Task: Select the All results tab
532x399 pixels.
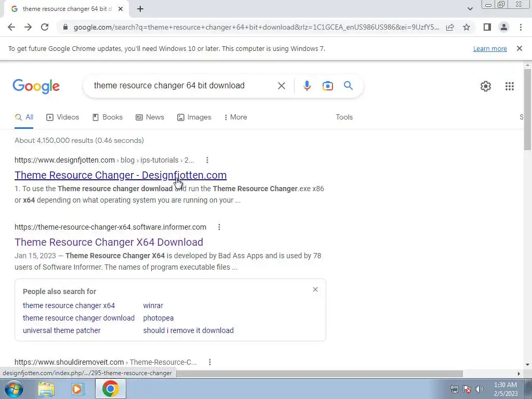Action: (x=24, y=117)
